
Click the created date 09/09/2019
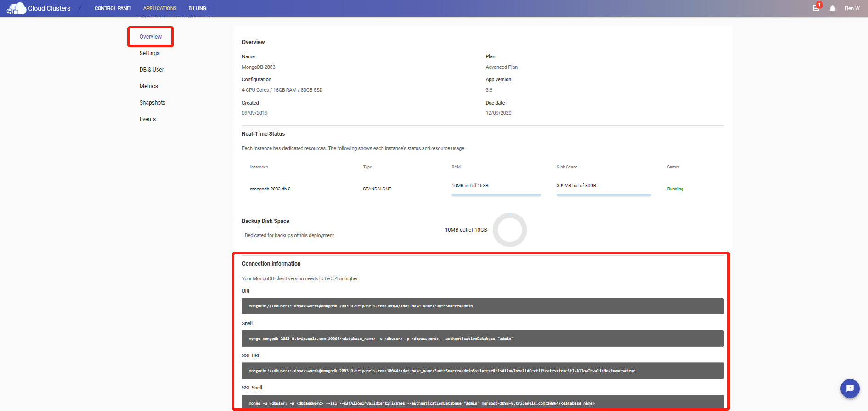pyautogui.click(x=254, y=113)
